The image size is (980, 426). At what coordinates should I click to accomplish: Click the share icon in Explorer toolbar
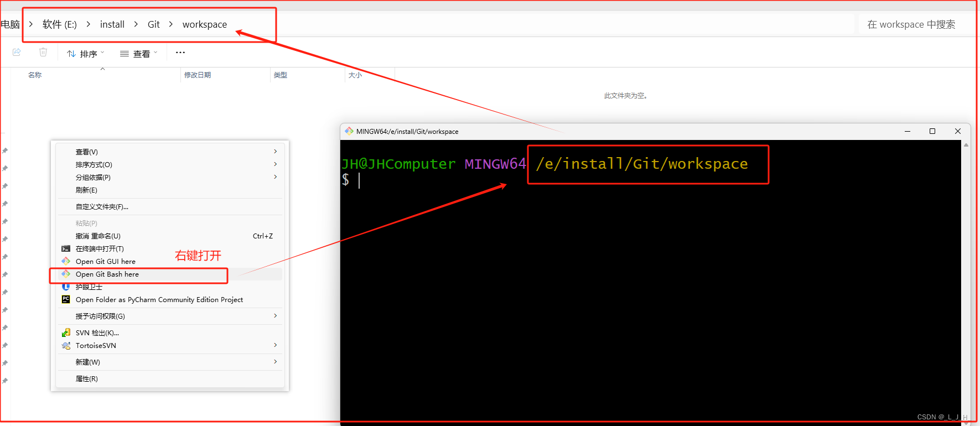[17, 52]
